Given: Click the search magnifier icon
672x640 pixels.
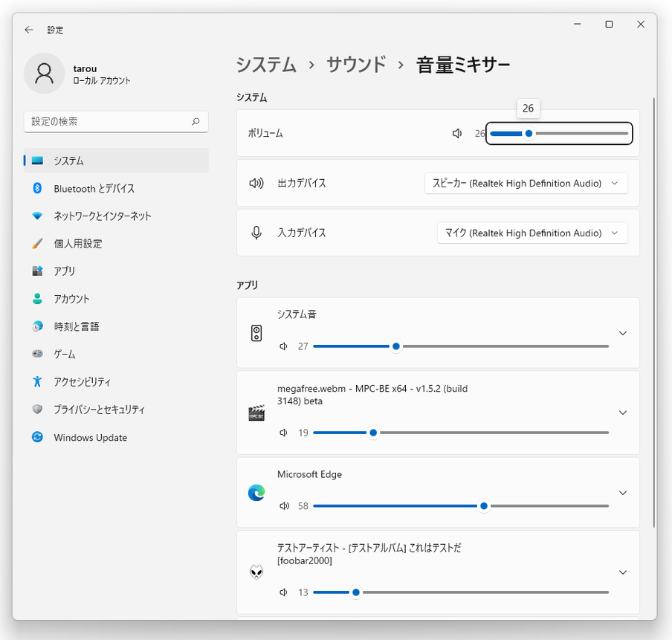Looking at the screenshot, I should tap(196, 121).
